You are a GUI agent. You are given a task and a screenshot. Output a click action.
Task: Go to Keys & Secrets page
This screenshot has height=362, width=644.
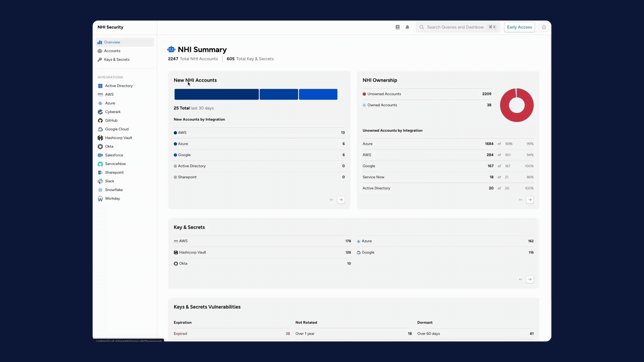coord(116,60)
